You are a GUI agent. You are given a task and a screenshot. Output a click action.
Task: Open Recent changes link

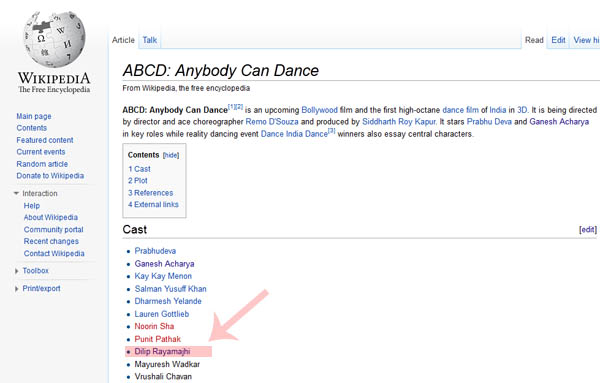click(51, 241)
